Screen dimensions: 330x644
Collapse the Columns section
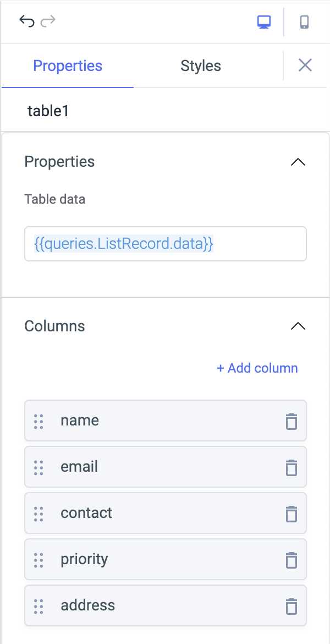[298, 326]
